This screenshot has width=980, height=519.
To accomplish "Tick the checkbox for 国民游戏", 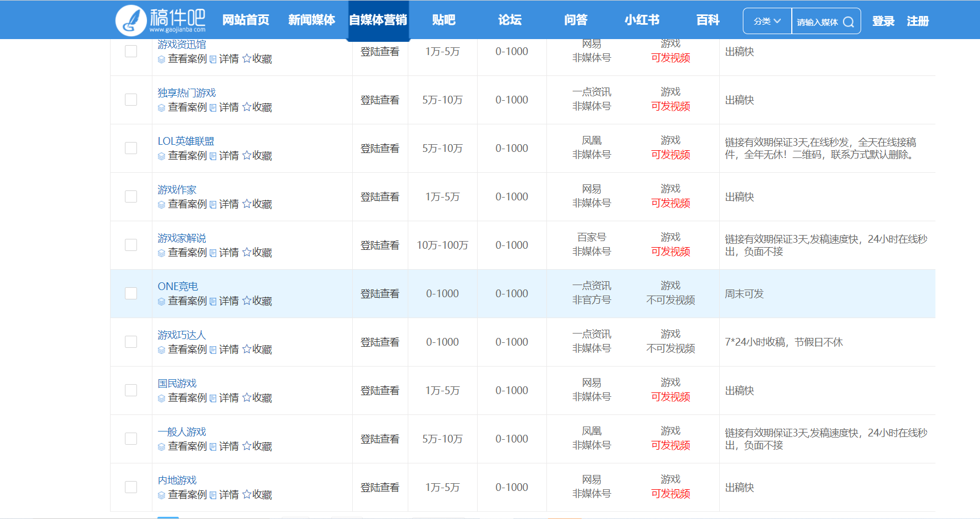I will coord(131,390).
